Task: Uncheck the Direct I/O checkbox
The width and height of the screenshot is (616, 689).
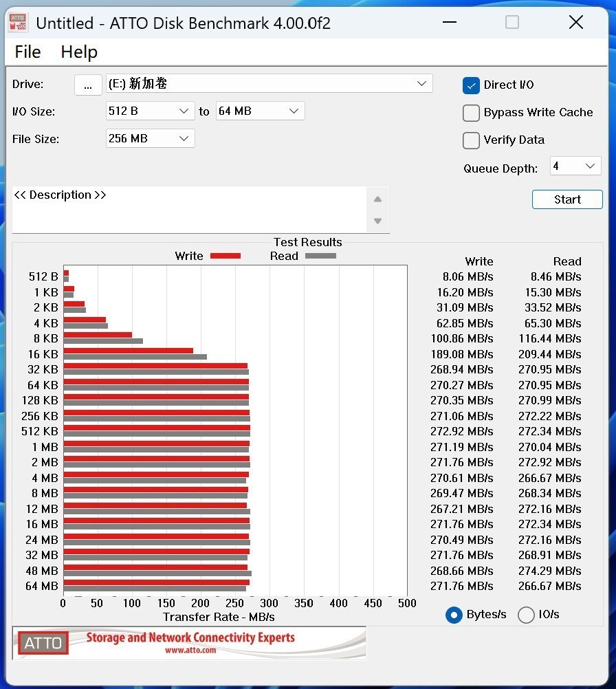Action: [x=471, y=85]
